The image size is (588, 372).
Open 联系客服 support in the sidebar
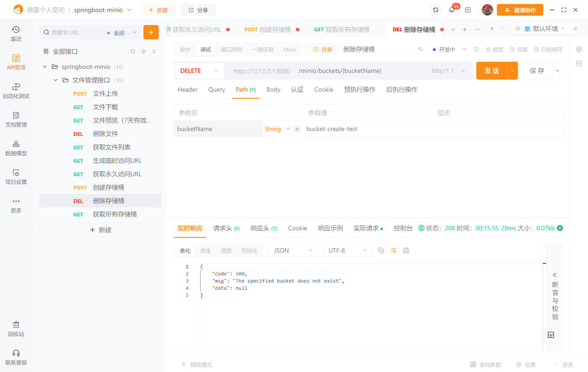point(16,357)
